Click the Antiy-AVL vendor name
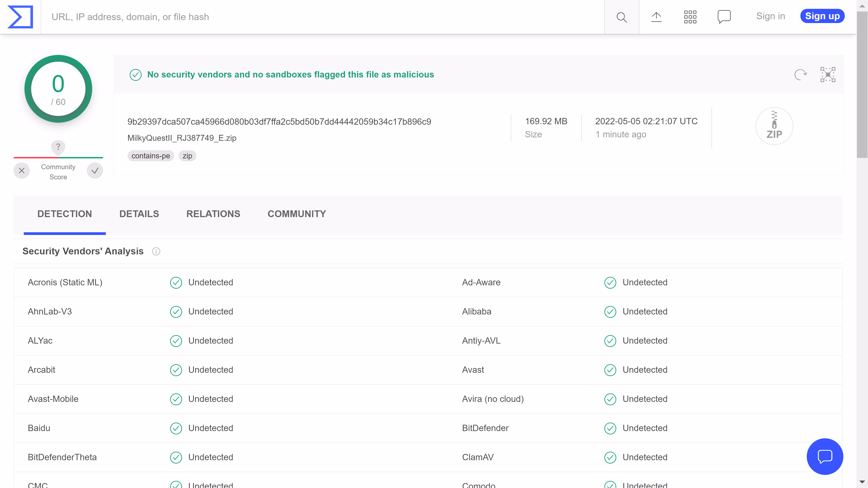 click(481, 341)
